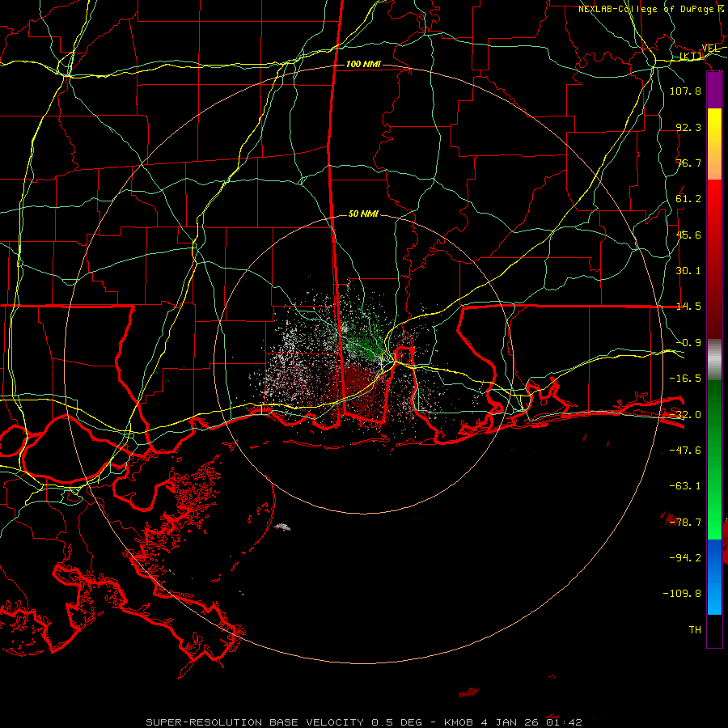Click the Super-Resolution Base Velocity caption text

(x=364, y=722)
